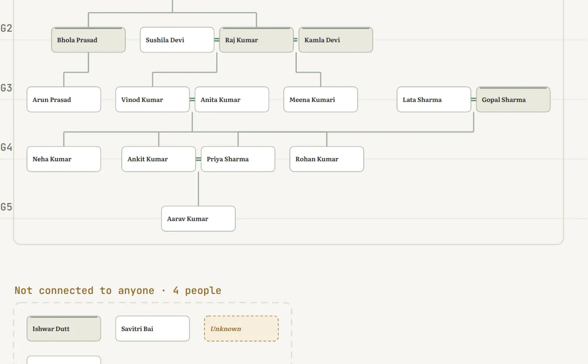Click the marriage link between Sushila Devi and Raj Kumar
This screenshot has height=364, width=588.
tap(217, 40)
